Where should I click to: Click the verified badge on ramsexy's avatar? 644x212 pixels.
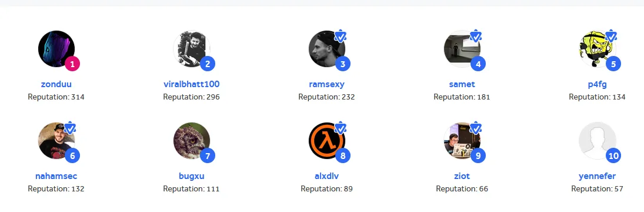(x=340, y=37)
